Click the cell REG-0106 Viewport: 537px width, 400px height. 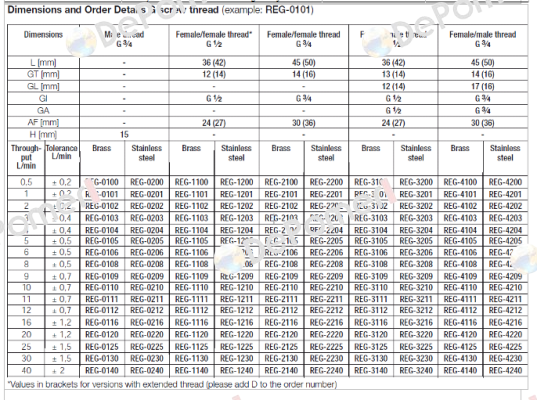click(102, 253)
